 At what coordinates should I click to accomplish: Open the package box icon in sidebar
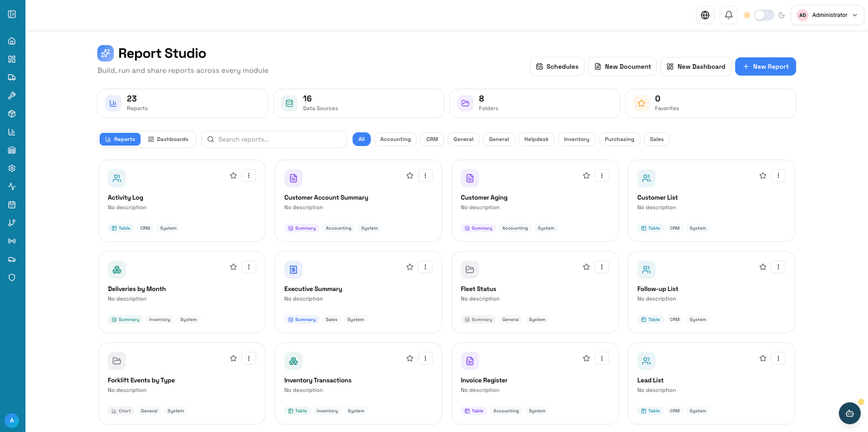[x=12, y=114]
